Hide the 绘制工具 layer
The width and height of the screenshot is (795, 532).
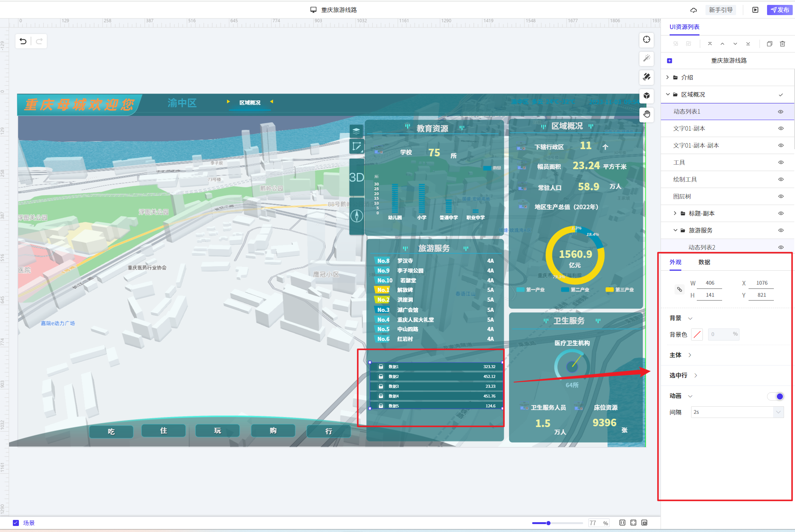click(781, 180)
